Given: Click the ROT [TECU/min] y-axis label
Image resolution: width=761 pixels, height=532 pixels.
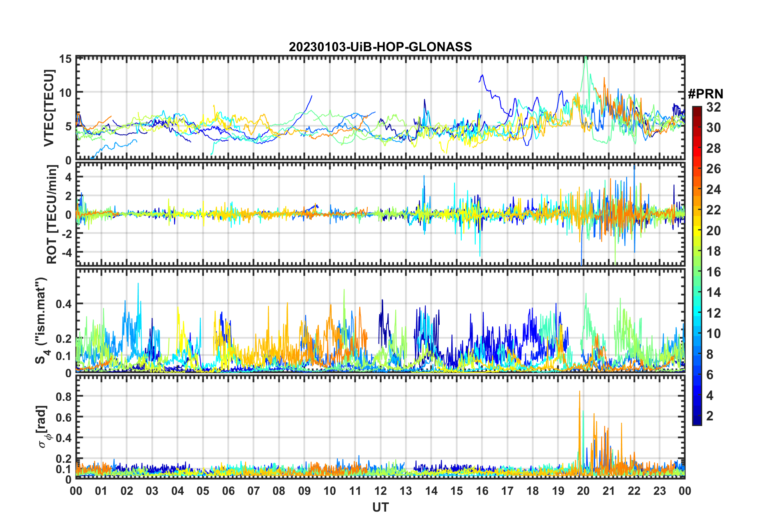Looking at the screenshot, I should tap(52, 214).
